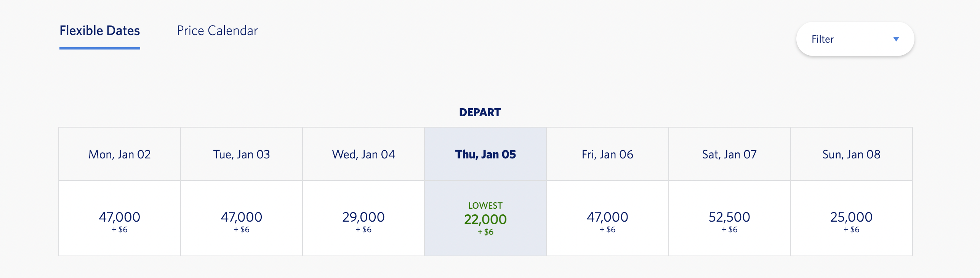Select the Sun, Jan 08 date header

851,154
